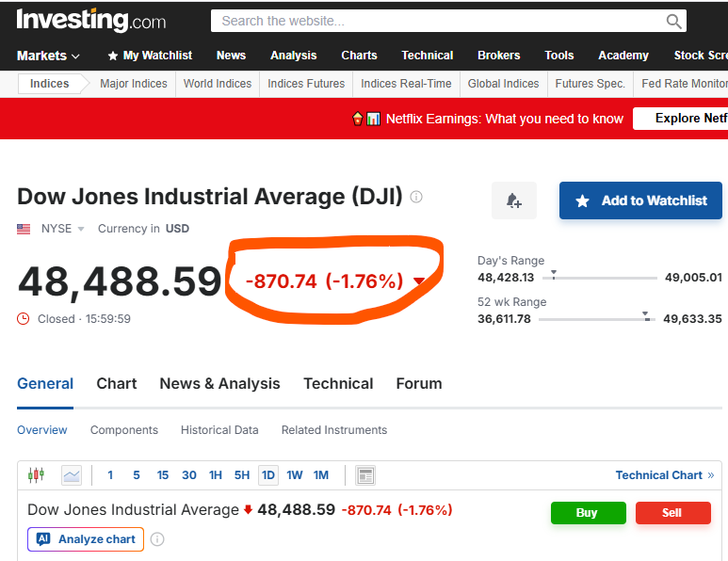728x561 pixels.
Task: Click the chart news overlay icon
Action: [x=365, y=475]
